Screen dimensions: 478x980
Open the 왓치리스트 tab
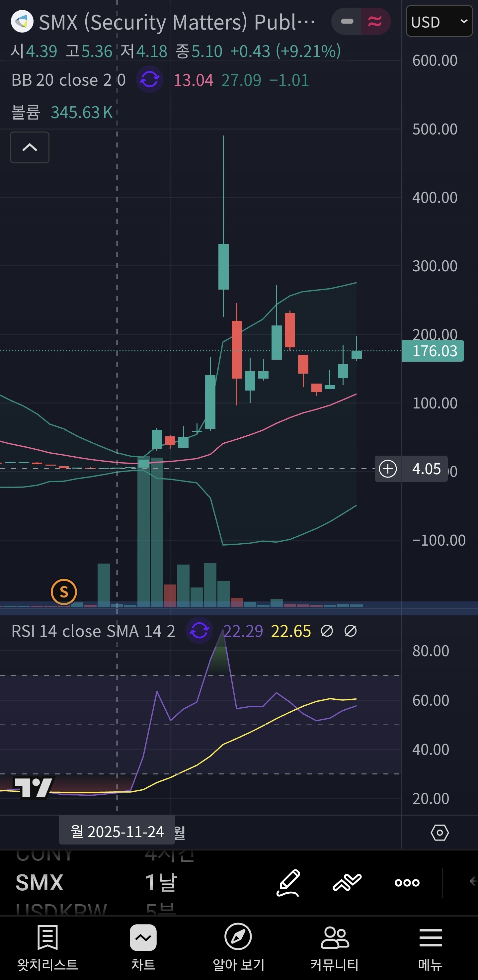point(47,947)
